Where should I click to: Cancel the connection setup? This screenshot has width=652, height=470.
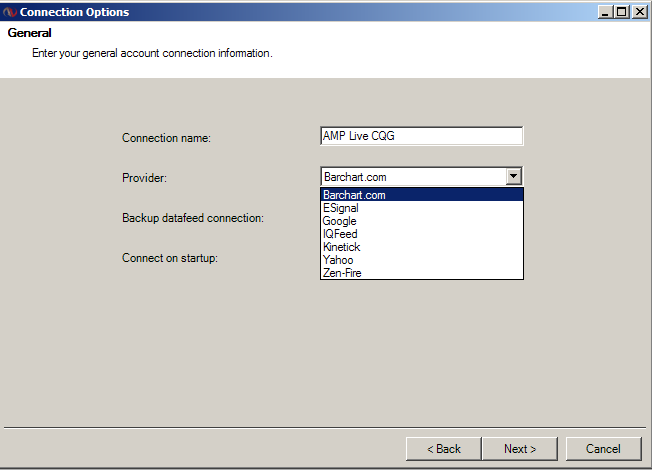coord(603,449)
